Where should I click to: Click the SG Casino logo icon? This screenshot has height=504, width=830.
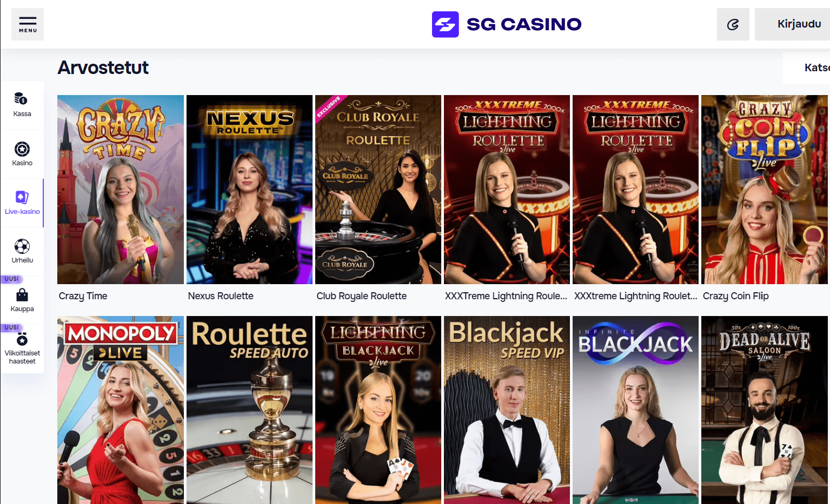445,24
